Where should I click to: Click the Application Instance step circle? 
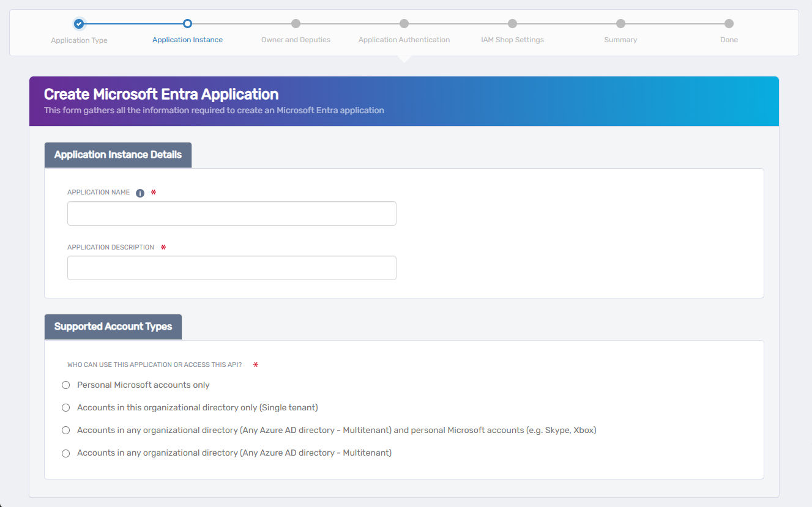point(187,24)
